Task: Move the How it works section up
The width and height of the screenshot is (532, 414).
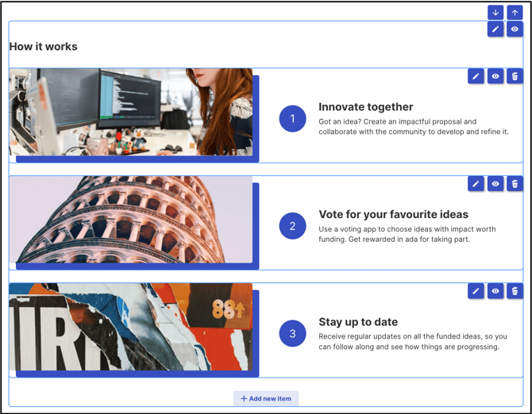Action: (x=515, y=13)
